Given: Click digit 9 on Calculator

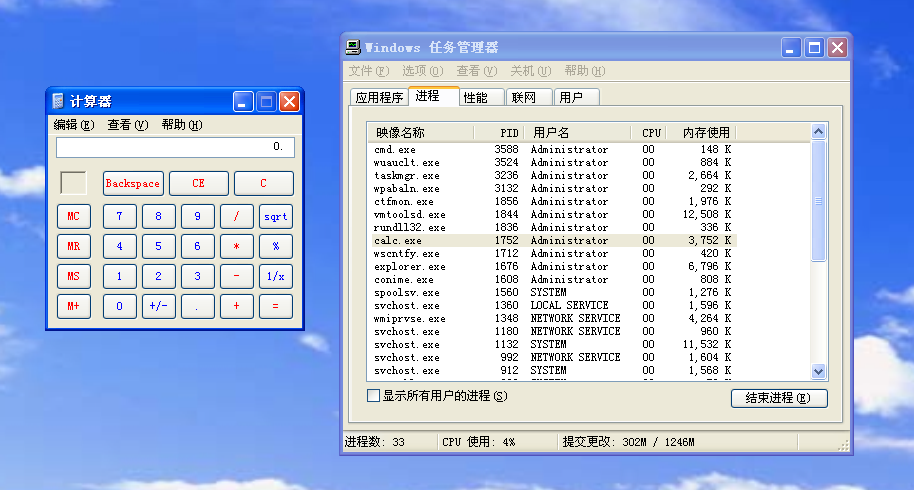Looking at the screenshot, I should point(198,216).
